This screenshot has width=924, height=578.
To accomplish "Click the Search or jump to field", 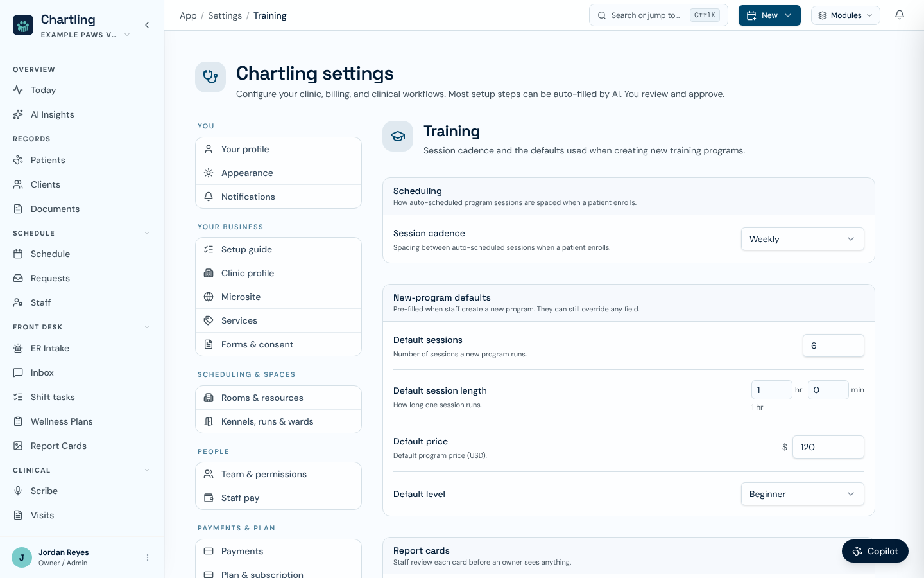I will point(658,15).
